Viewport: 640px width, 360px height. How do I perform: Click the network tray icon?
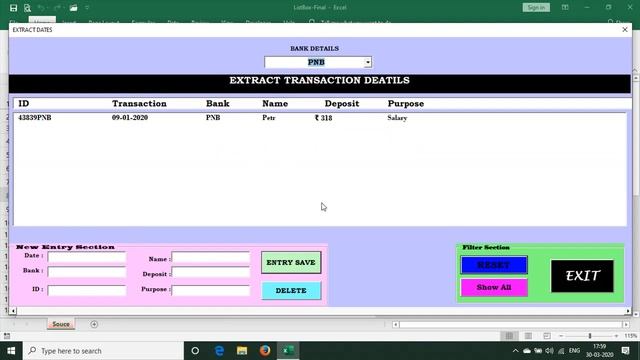[x=561, y=351]
